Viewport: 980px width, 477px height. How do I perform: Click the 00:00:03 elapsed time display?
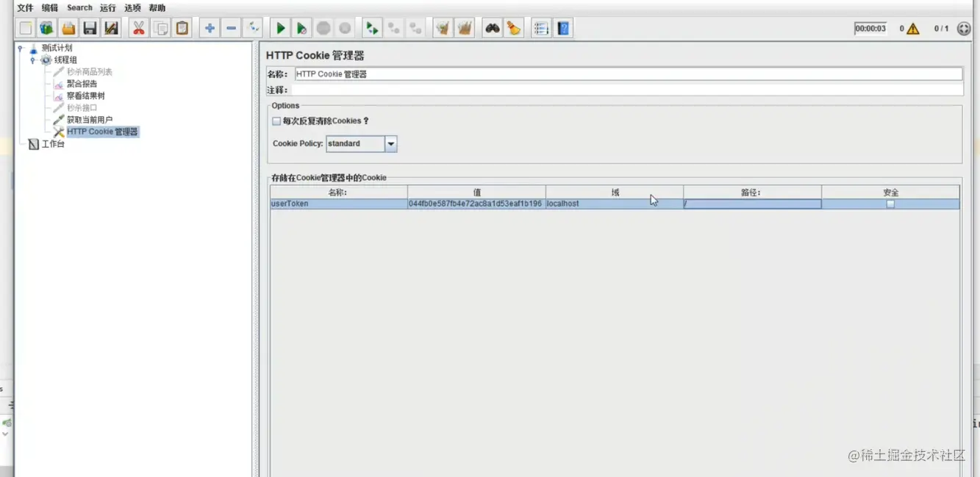tap(870, 29)
